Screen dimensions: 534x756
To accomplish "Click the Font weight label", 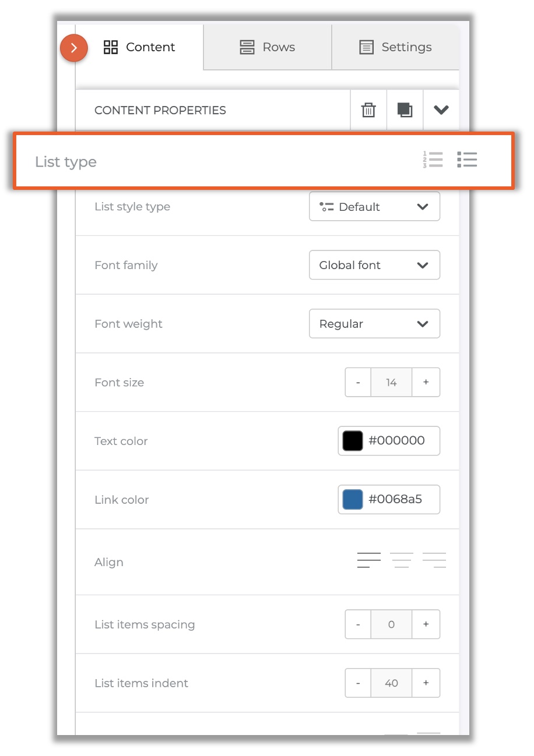I will click(x=128, y=324).
